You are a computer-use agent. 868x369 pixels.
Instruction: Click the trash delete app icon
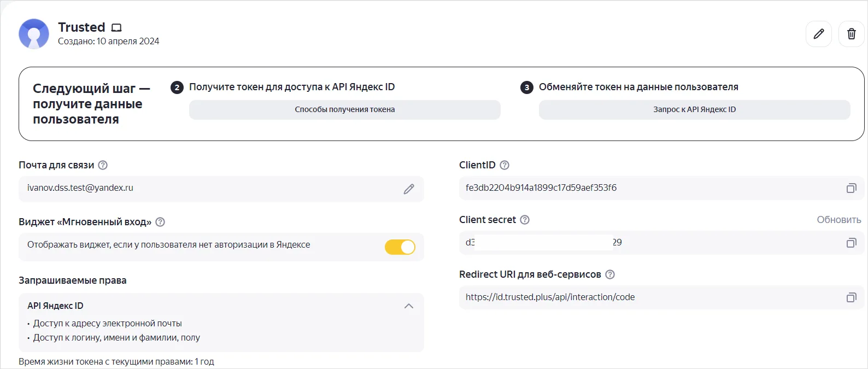tap(851, 34)
